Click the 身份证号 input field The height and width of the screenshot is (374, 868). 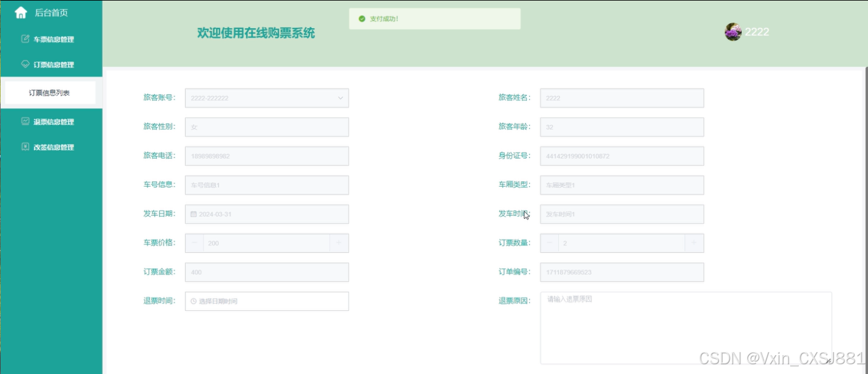point(622,156)
